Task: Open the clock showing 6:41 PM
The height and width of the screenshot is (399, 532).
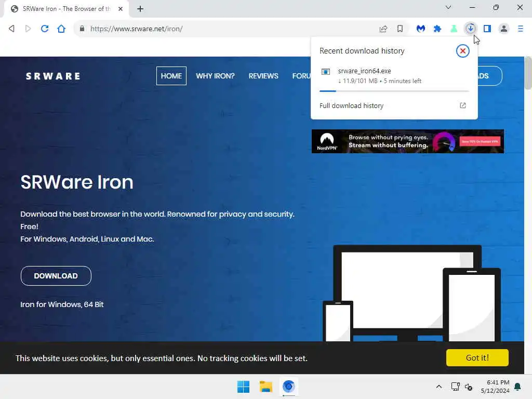Action: click(x=495, y=387)
